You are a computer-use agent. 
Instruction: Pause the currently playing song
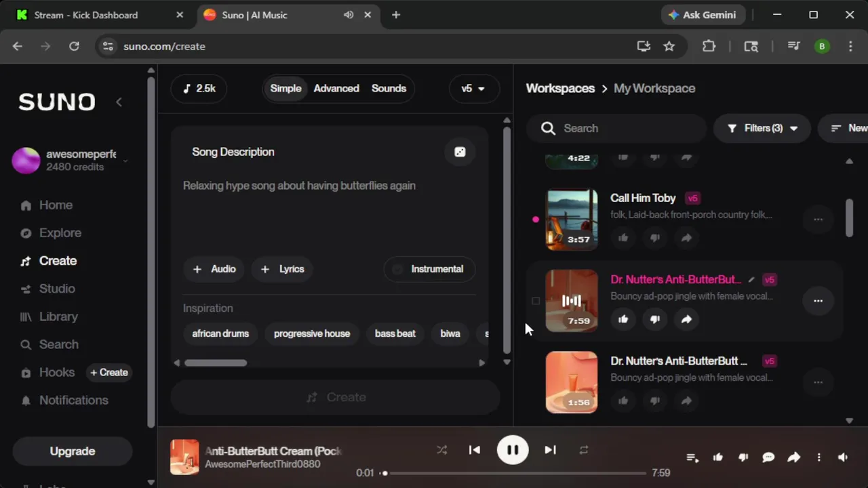513,450
